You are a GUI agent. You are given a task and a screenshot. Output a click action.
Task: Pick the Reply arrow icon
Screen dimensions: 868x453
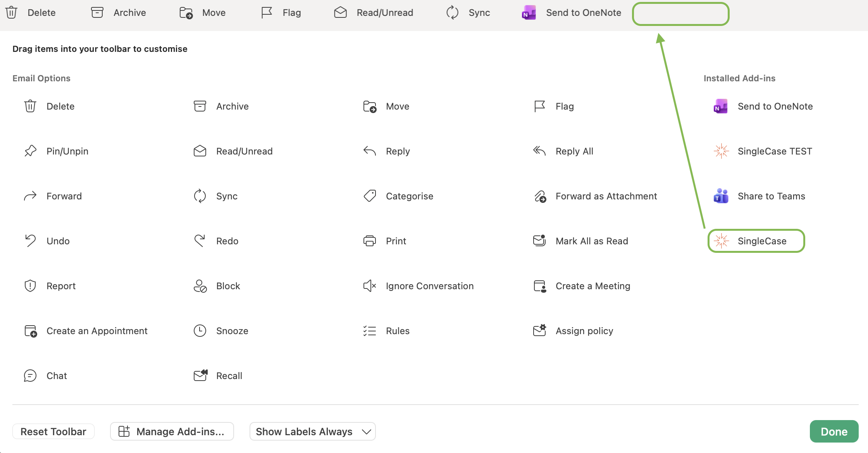click(x=370, y=151)
